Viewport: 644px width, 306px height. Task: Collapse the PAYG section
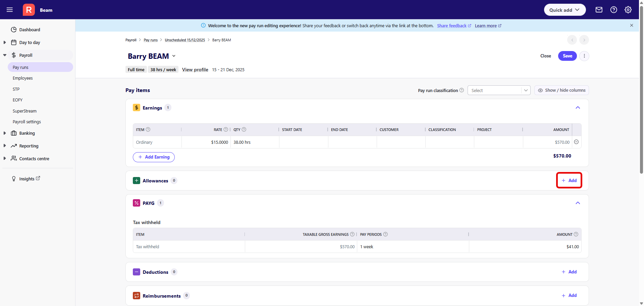tap(578, 203)
